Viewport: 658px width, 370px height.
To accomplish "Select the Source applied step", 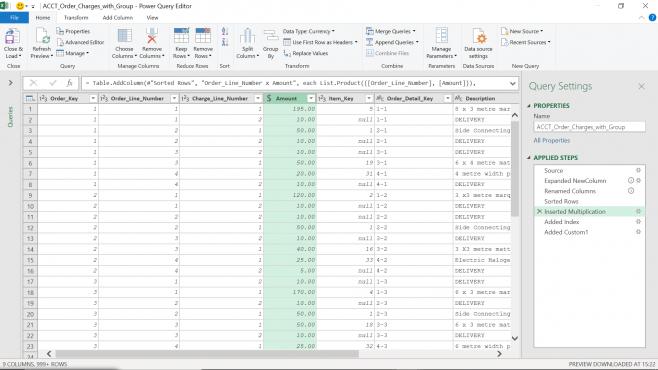I will [x=554, y=170].
